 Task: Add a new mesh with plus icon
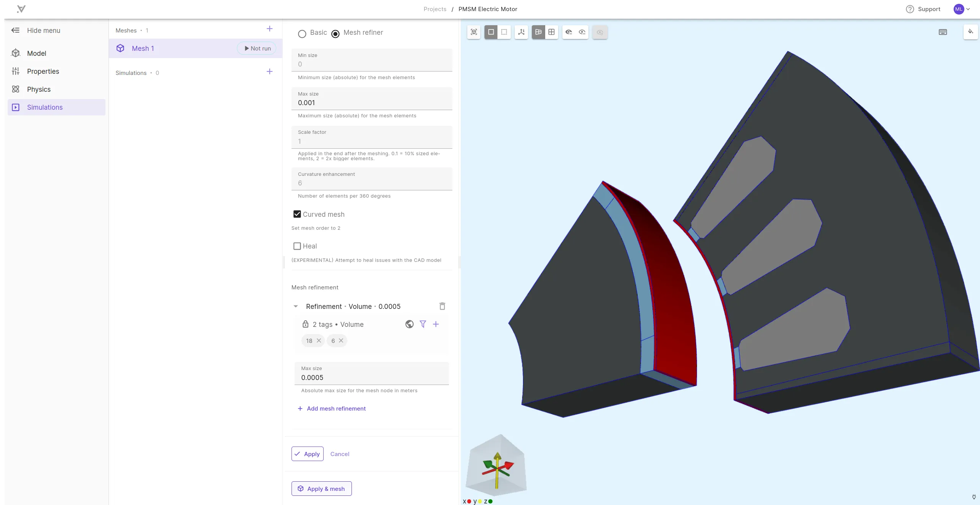click(x=269, y=29)
